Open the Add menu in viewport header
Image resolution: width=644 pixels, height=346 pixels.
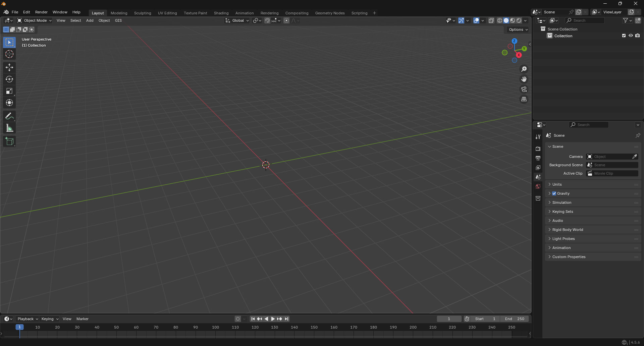(90, 20)
